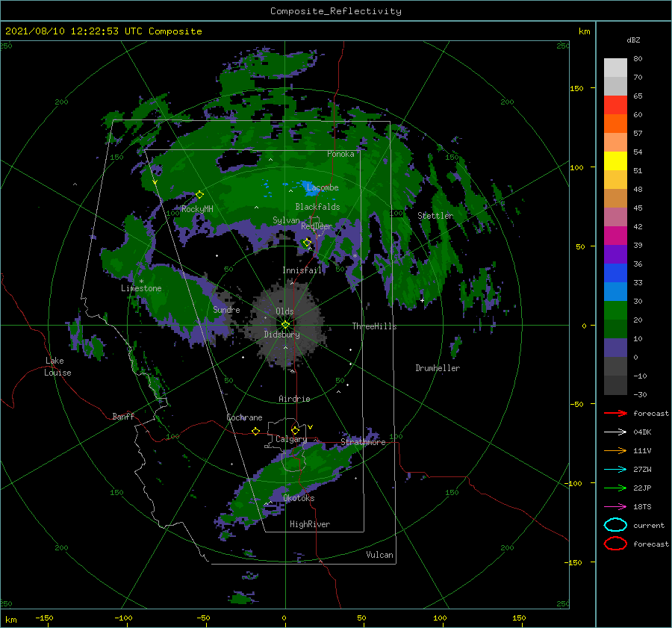Screen dimensions: 672x628
Task: Click the magenta 42-39 dBZ color swatch
Action: tap(615, 235)
